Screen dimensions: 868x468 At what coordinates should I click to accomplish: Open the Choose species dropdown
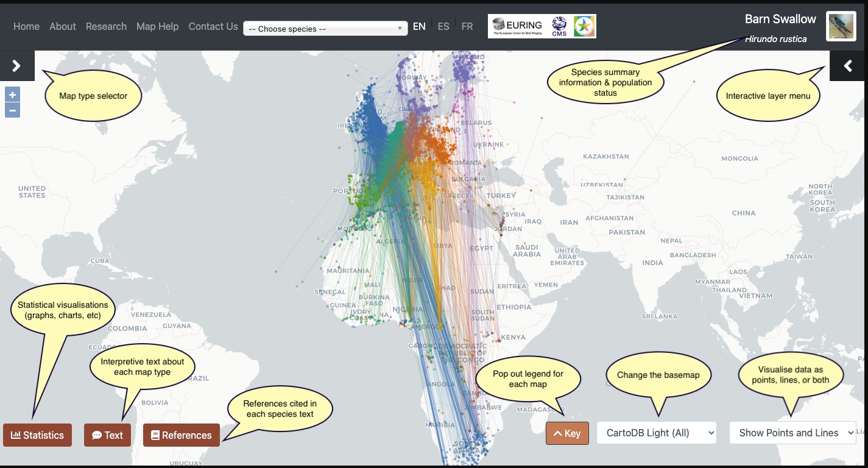pos(325,29)
